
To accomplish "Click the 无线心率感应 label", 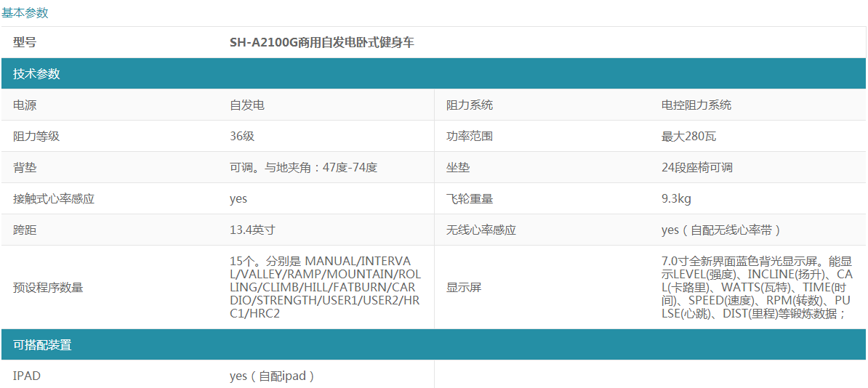I will [x=481, y=230].
